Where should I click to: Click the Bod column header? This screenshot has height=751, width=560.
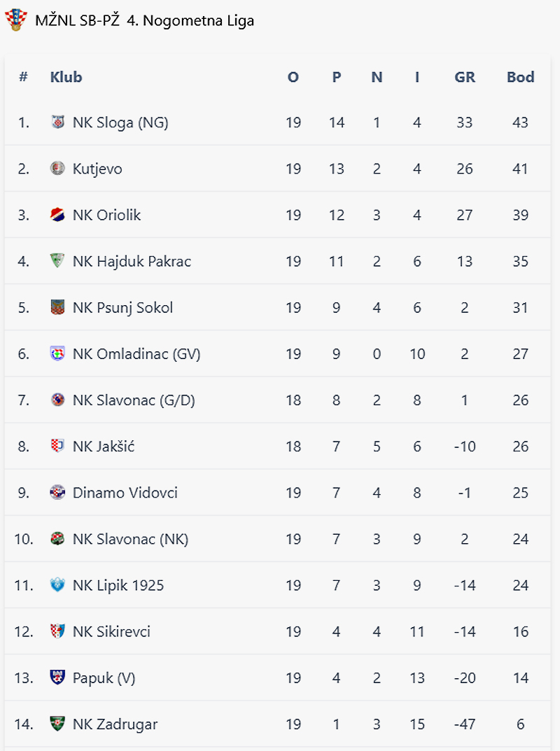520,77
